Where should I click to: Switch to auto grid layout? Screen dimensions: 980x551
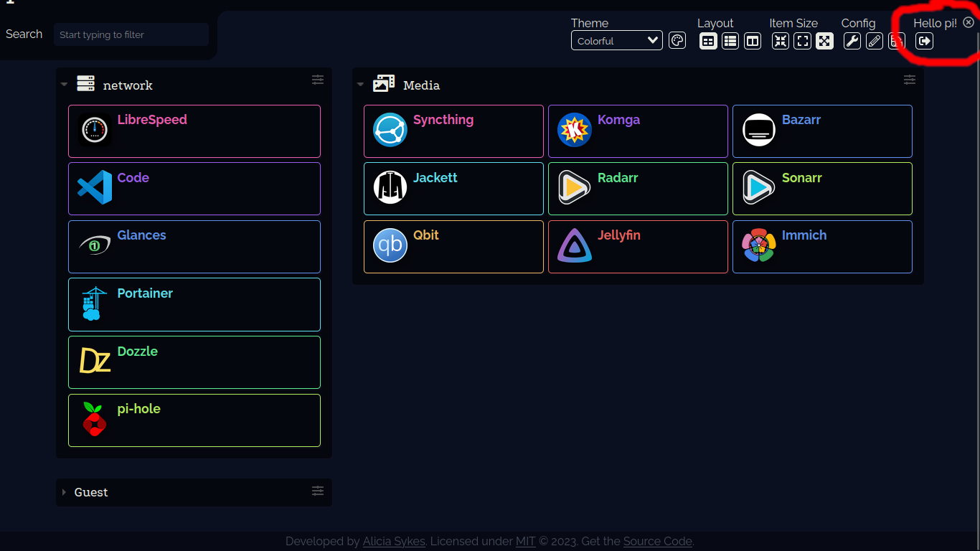pos(708,41)
